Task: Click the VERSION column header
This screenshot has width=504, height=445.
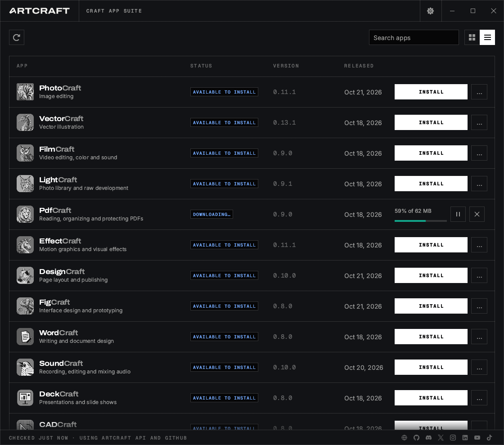Action: [x=286, y=66]
